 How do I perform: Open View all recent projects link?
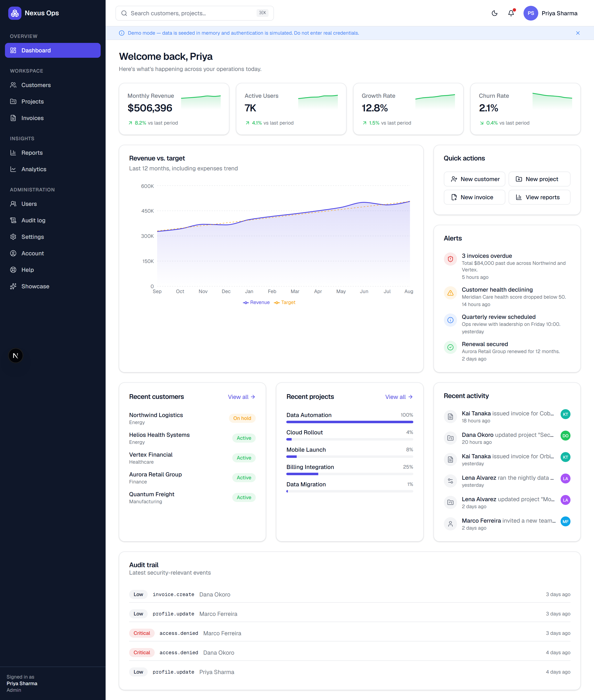pyautogui.click(x=399, y=397)
